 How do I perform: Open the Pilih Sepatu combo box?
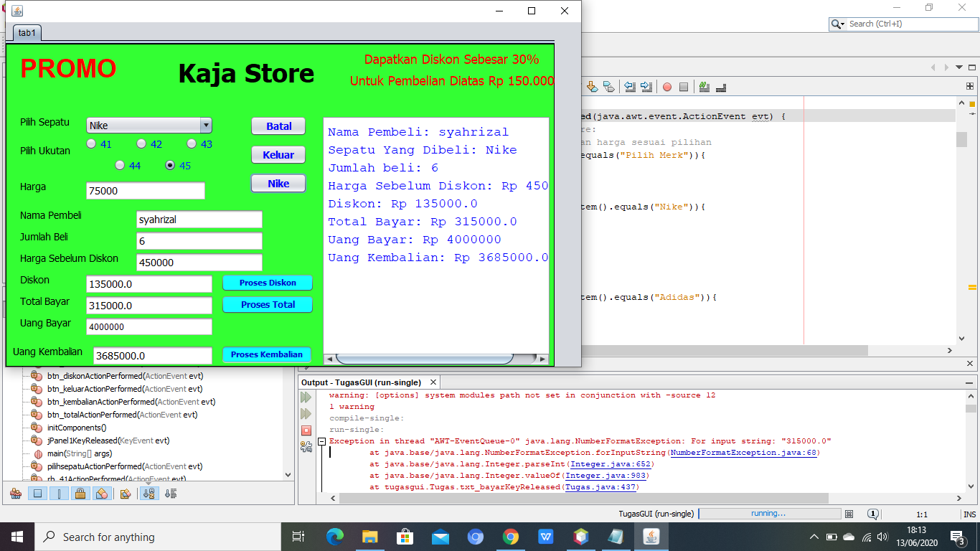(149, 126)
